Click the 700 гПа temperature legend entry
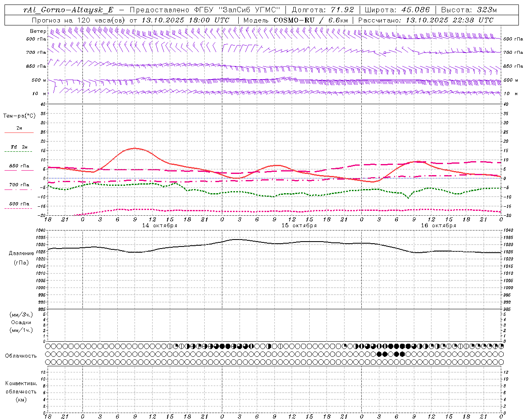525x420 pixels. (x=19, y=185)
